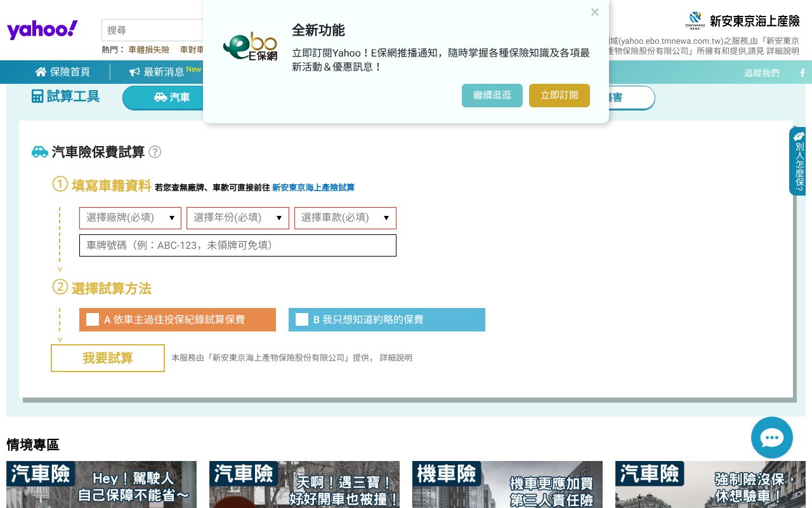812x508 pixels.
Task: Open the 選擇年份 dropdown
Action: point(237,218)
